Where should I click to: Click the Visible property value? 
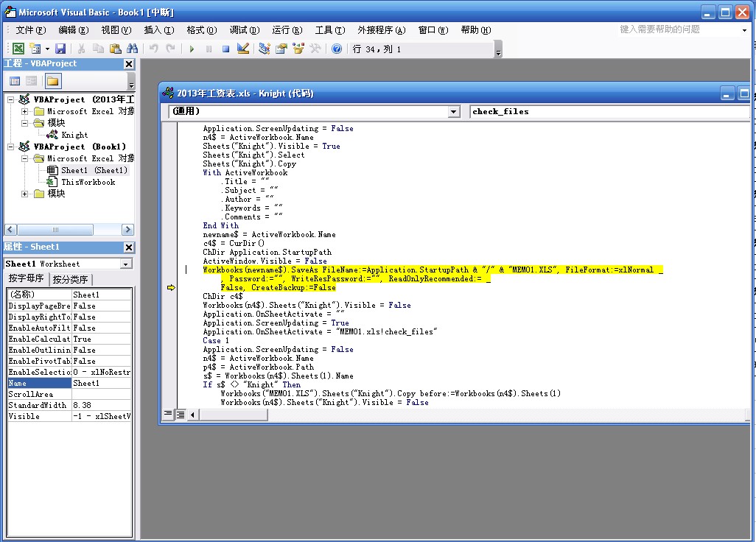(102, 416)
